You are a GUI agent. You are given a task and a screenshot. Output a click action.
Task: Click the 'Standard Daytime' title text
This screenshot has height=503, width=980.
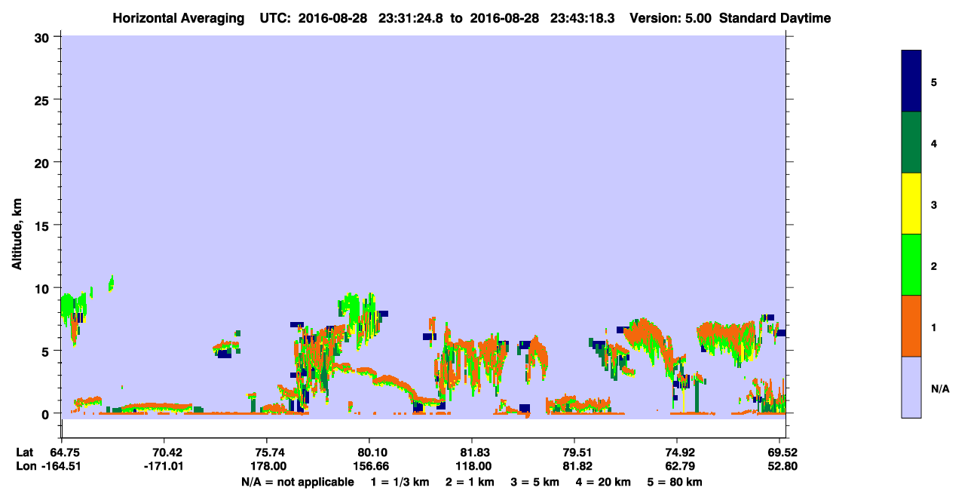775,18
